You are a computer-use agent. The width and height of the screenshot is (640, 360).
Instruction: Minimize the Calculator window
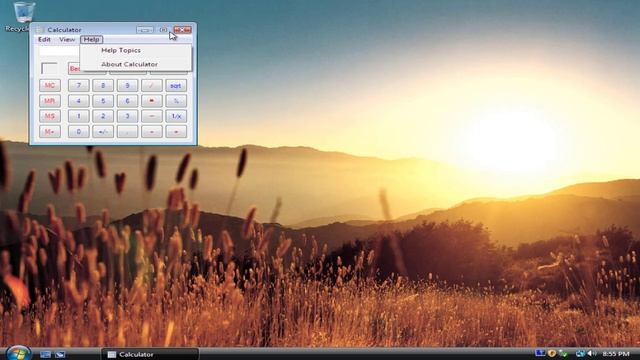pyautogui.click(x=145, y=30)
